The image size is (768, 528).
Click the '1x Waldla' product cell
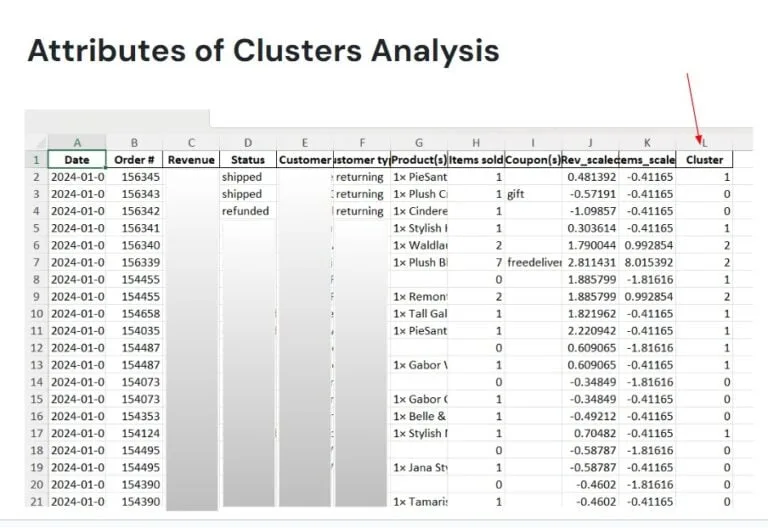coord(419,245)
